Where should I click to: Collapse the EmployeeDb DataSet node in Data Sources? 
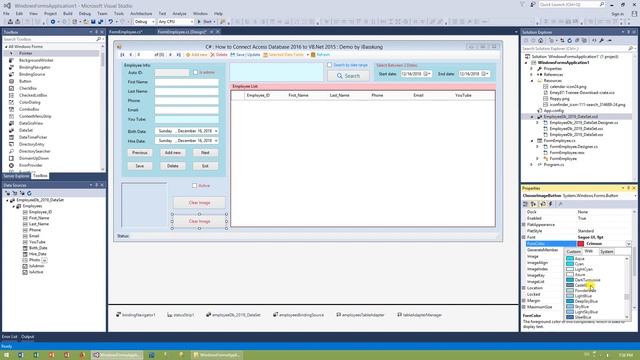pyautogui.click(x=7, y=200)
